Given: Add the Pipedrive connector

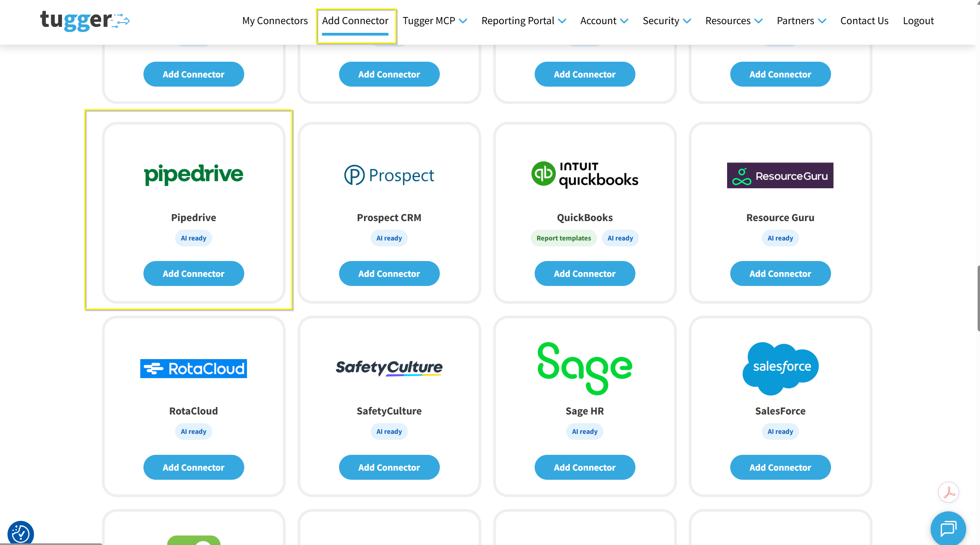Looking at the screenshot, I should click(x=194, y=273).
